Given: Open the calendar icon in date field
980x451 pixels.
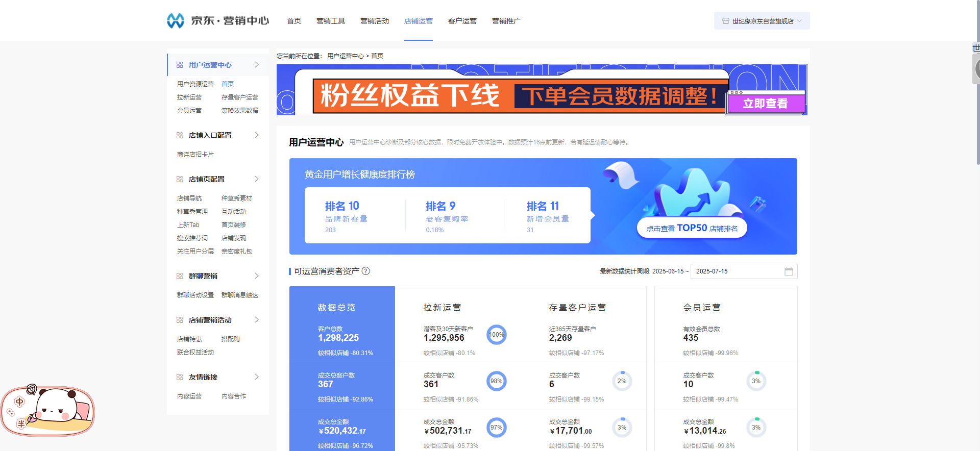Looking at the screenshot, I should point(789,271).
